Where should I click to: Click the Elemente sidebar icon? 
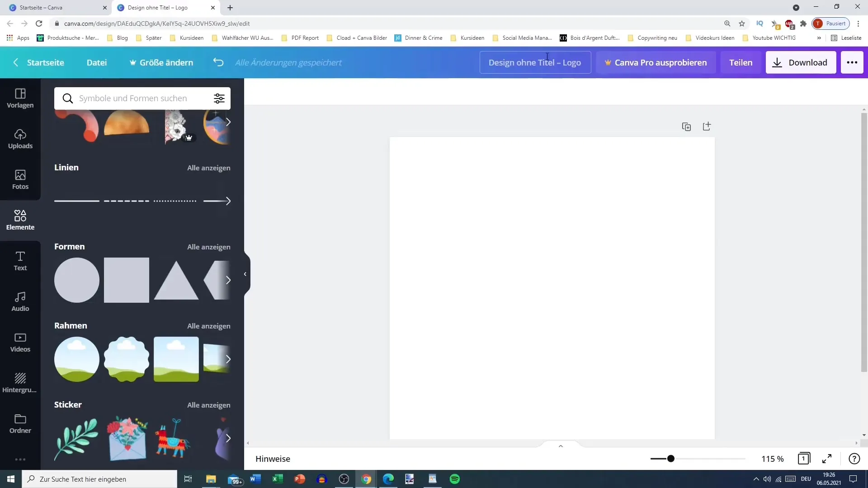[x=20, y=220]
